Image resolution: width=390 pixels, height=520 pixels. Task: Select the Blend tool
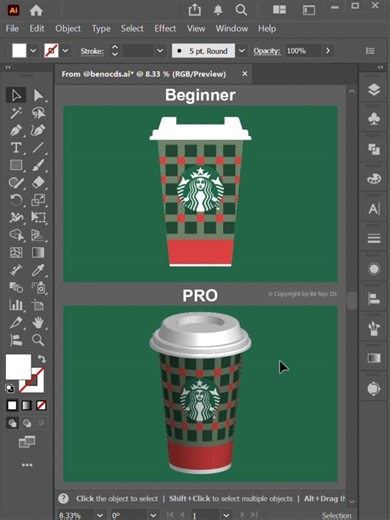pos(16,287)
